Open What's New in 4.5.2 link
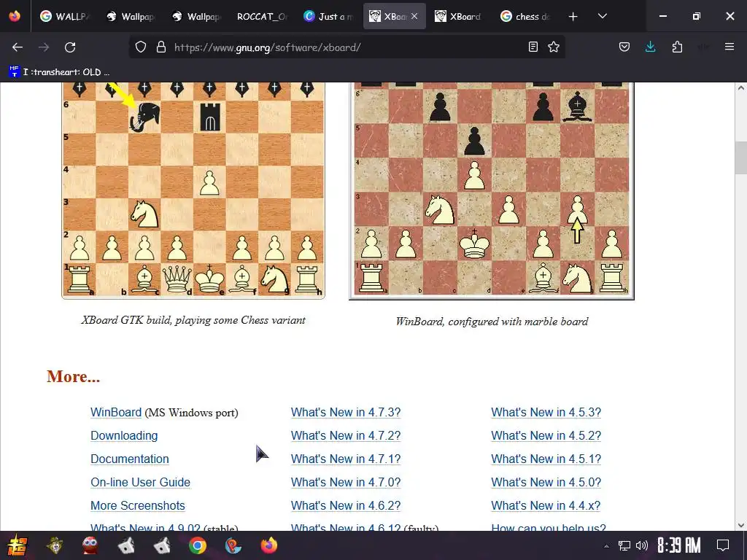This screenshot has height=560, width=747. 546,436
